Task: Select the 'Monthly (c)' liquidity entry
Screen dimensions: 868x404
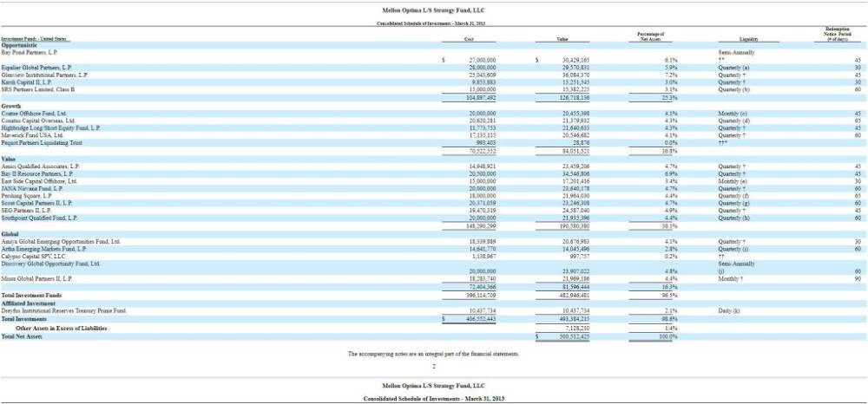Action: [733, 114]
